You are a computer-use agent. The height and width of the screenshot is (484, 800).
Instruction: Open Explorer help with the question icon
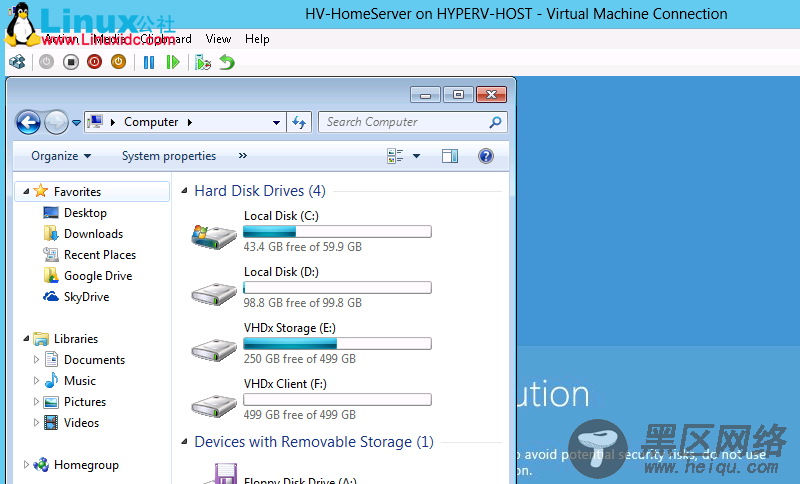point(486,156)
